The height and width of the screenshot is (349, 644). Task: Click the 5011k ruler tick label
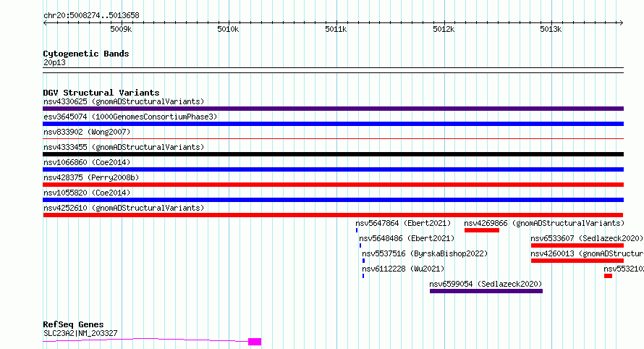[336, 29]
